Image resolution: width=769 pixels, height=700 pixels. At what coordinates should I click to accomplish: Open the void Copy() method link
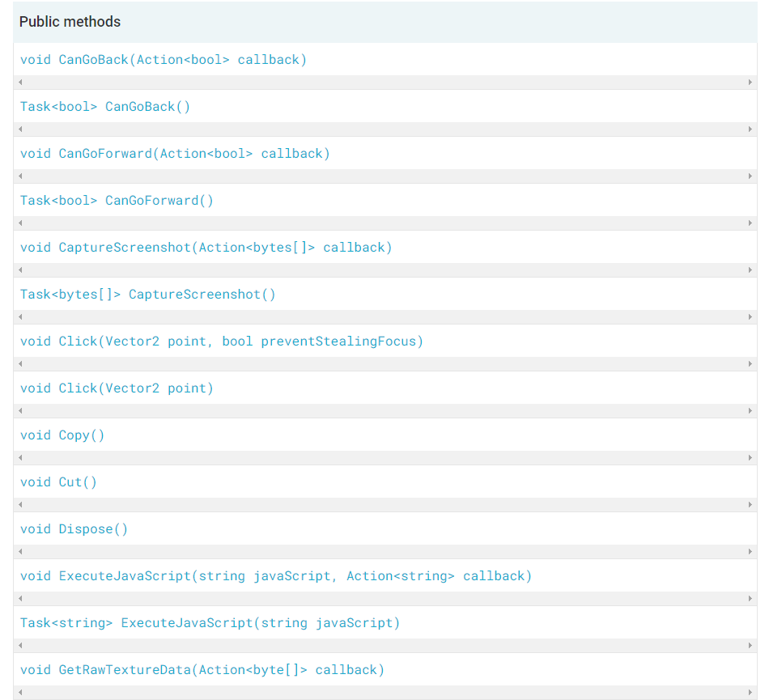point(62,435)
